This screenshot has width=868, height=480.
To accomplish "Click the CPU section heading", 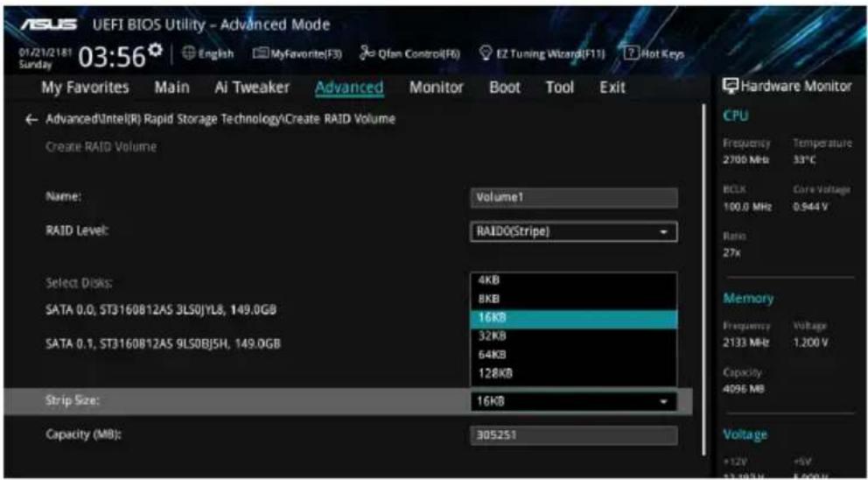I will tap(735, 116).
